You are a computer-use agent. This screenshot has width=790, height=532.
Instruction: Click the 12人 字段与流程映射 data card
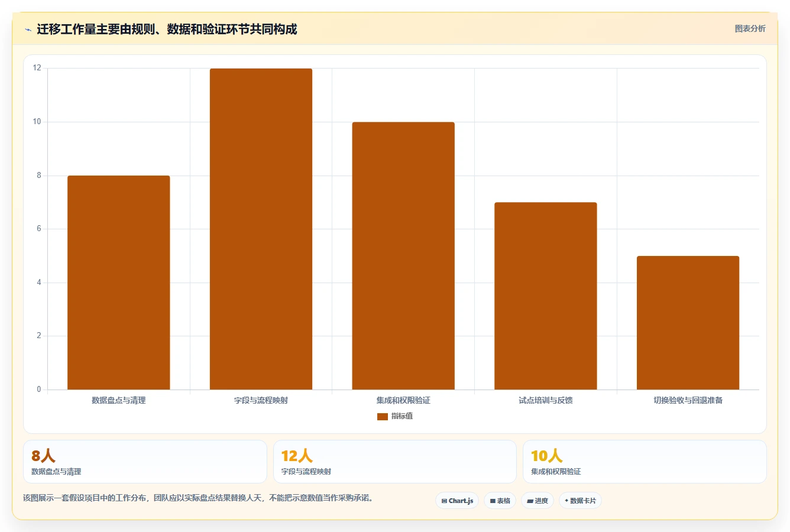[x=394, y=462]
